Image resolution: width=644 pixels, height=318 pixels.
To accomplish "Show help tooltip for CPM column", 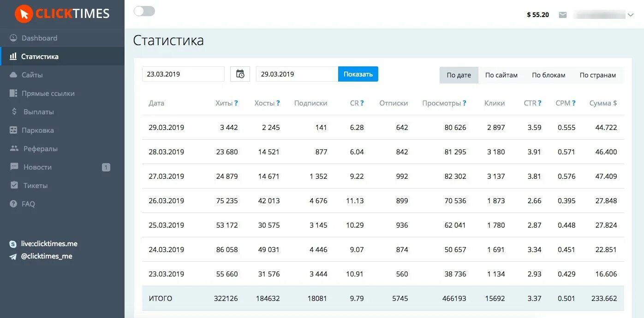I will [574, 103].
